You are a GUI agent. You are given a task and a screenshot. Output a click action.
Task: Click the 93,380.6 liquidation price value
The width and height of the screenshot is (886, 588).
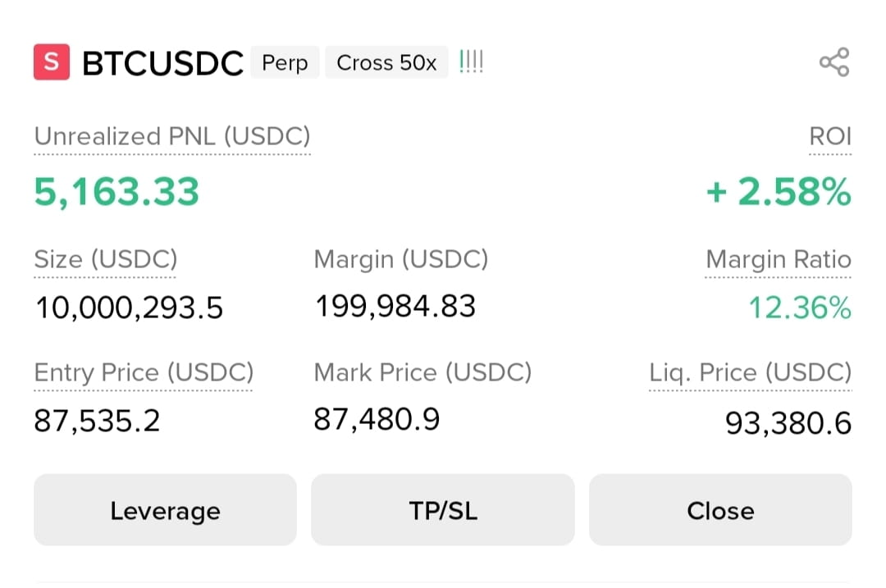click(788, 424)
